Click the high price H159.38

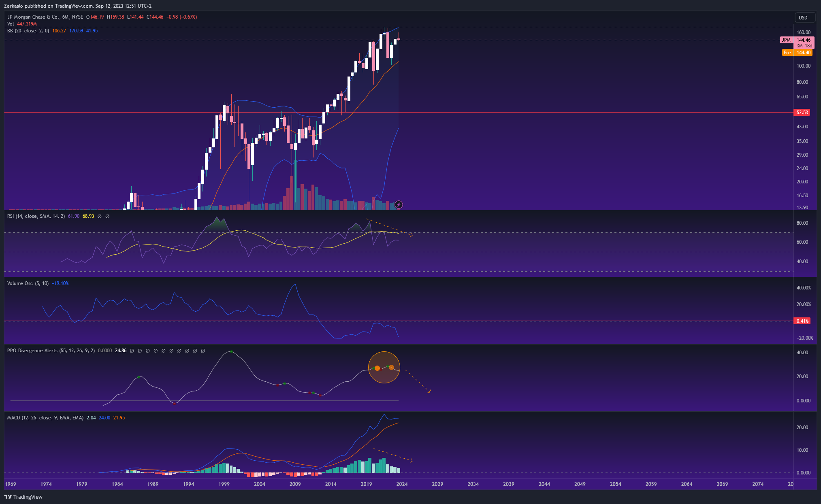[115, 17]
